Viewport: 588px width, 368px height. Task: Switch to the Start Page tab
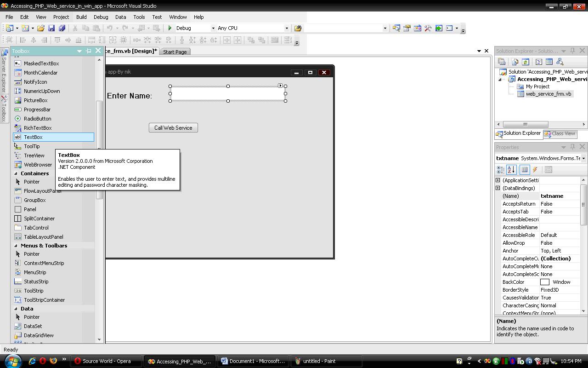coord(175,52)
